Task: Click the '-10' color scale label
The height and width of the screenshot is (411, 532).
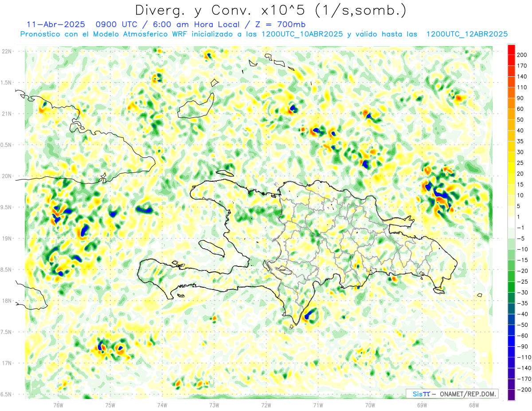Action: click(x=522, y=249)
